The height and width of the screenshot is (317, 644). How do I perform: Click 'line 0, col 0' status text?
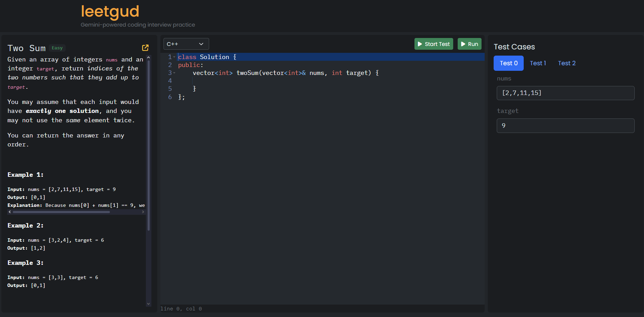pos(181,309)
